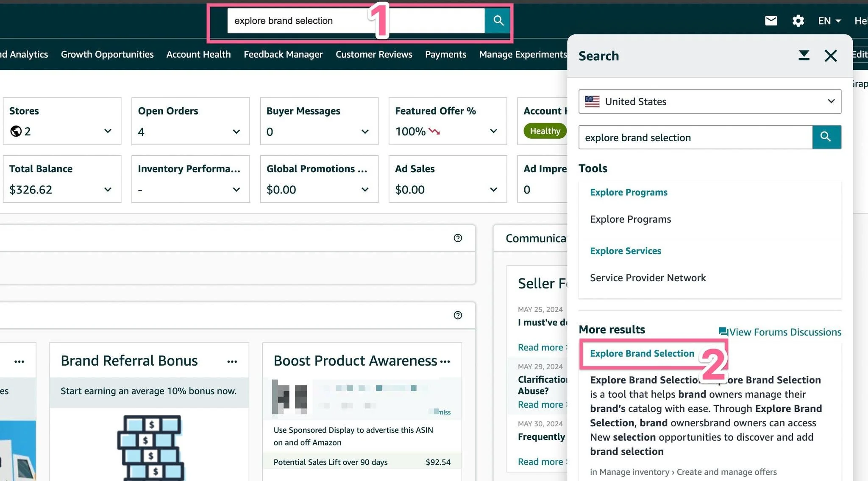Open the mail messages icon
868x481 pixels.
[x=771, y=20]
